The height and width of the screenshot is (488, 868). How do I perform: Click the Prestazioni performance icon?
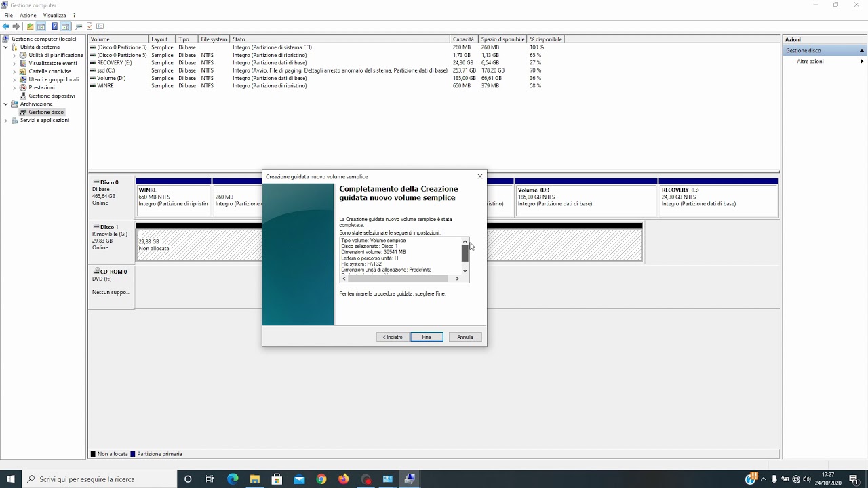pos(24,87)
